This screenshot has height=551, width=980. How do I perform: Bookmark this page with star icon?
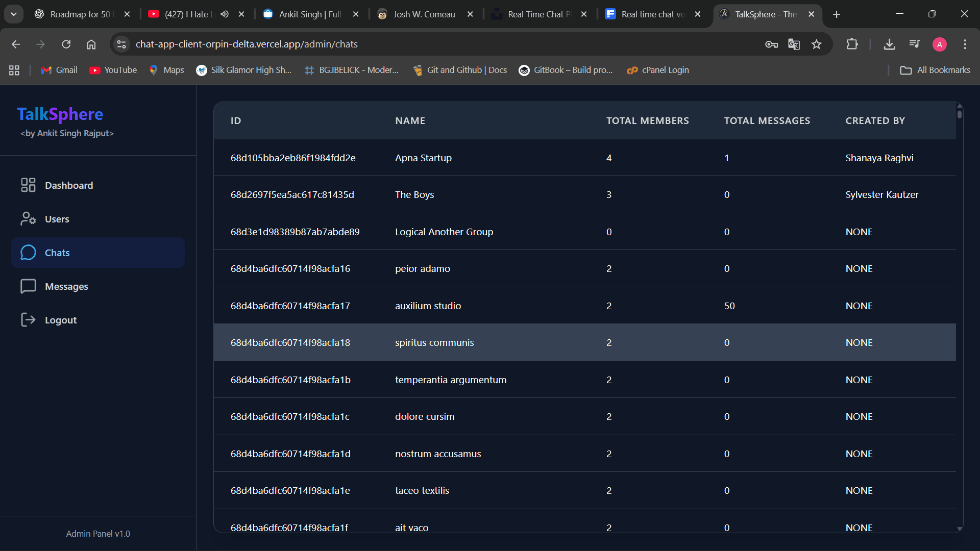point(817,44)
